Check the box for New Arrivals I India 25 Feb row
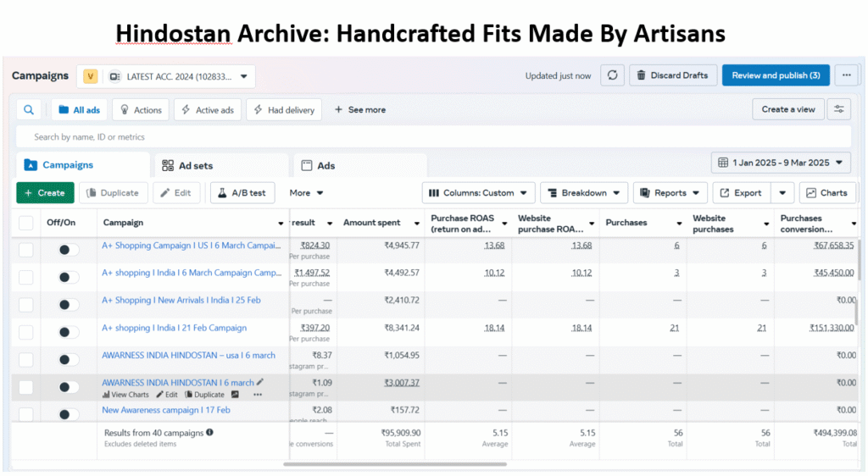The width and height of the screenshot is (868, 476). (x=26, y=305)
